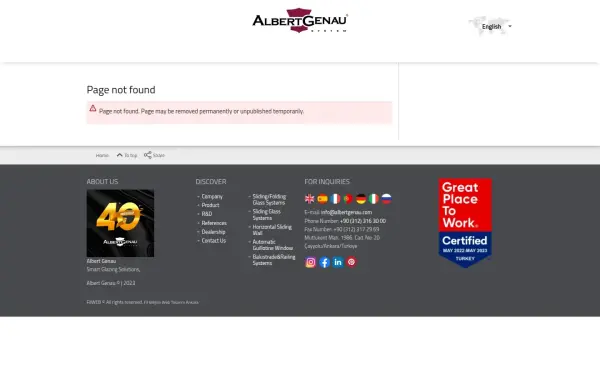Click the Great Place To Work Certified badge

point(465,223)
